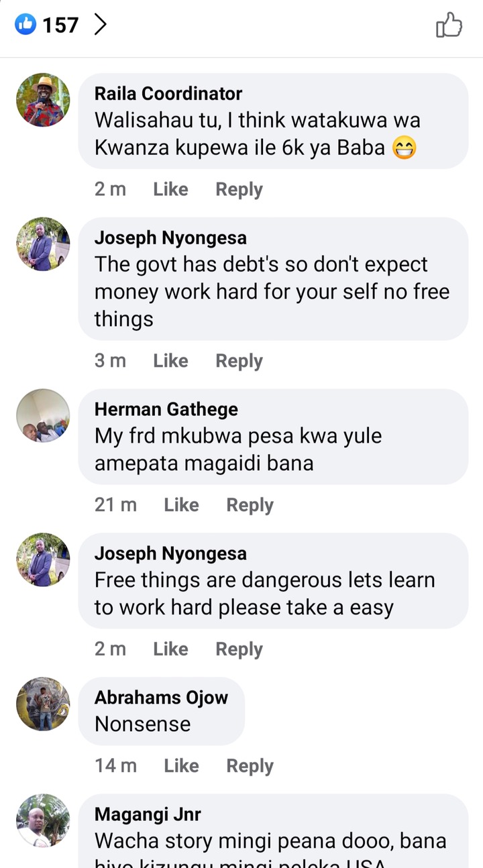Open Abrahams Ojow's profile picture

(x=43, y=704)
